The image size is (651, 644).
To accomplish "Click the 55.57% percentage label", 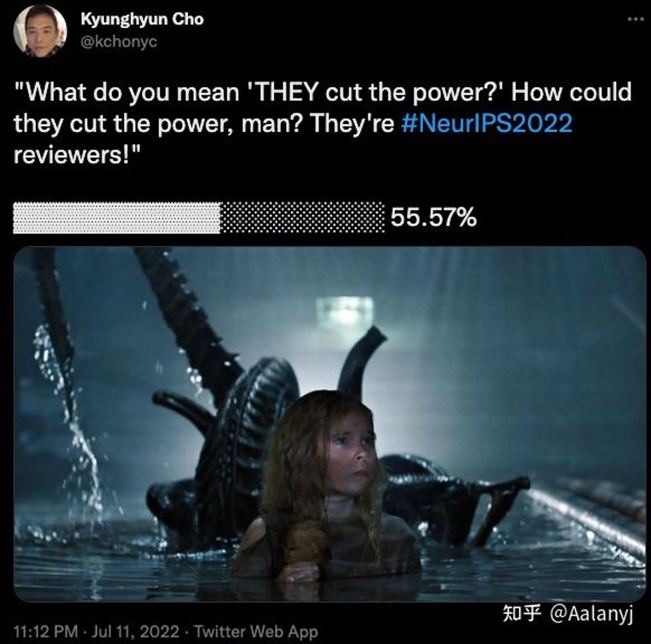I will coord(433,217).
